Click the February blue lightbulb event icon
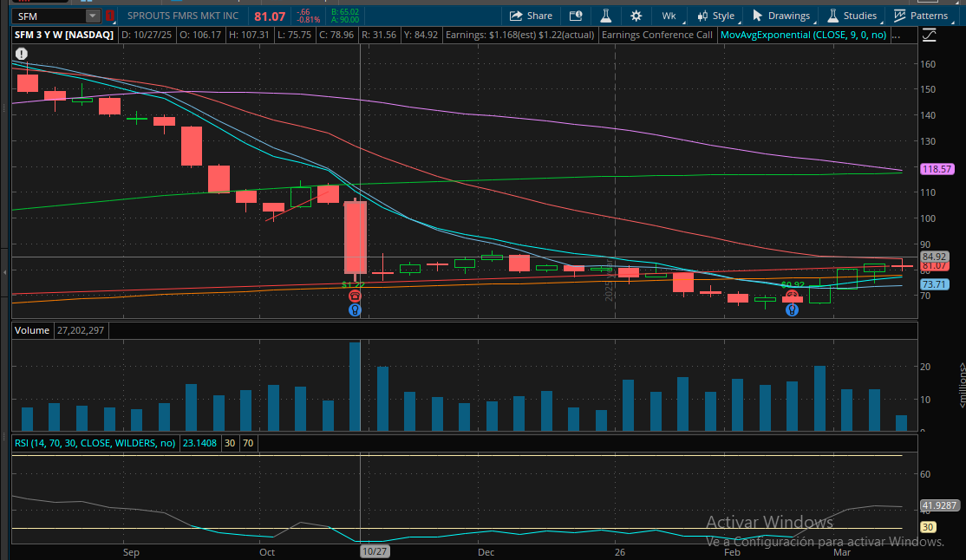Viewport: 966px width, 560px height. 793,309
